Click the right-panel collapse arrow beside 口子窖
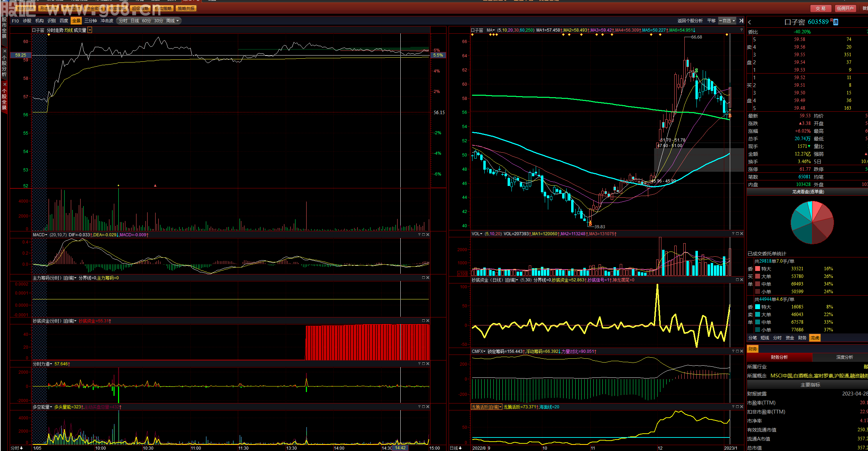This screenshot has height=451, width=868. click(x=750, y=22)
